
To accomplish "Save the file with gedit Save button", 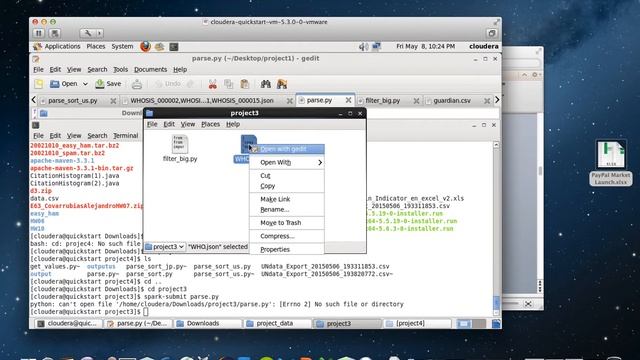I will (108, 84).
